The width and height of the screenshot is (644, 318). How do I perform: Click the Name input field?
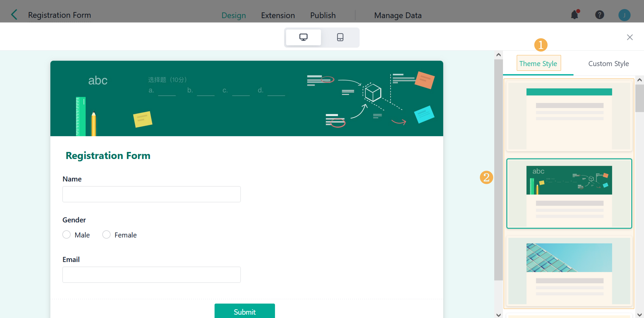[x=151, y=194]
